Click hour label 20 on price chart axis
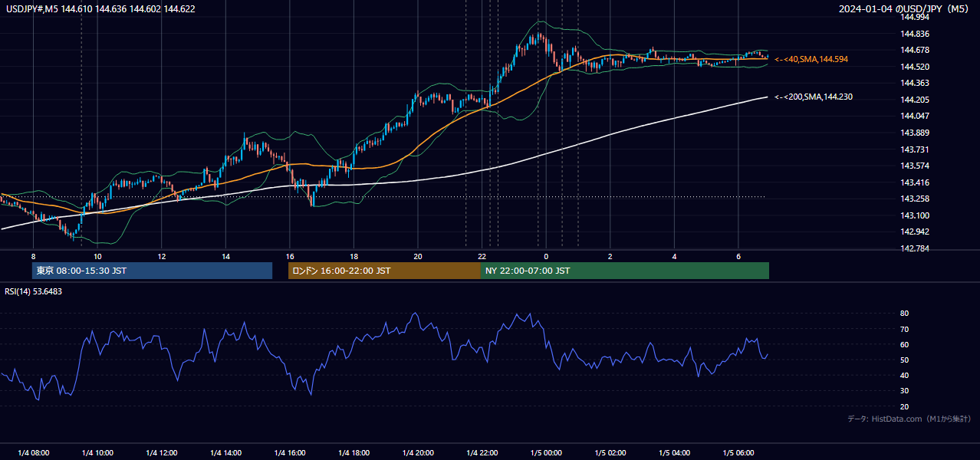The image size is (980, 460). tap(418, 255)
